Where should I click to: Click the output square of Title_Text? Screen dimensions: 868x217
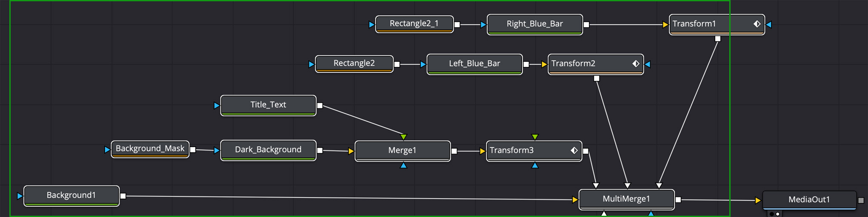tap(320, 106)
